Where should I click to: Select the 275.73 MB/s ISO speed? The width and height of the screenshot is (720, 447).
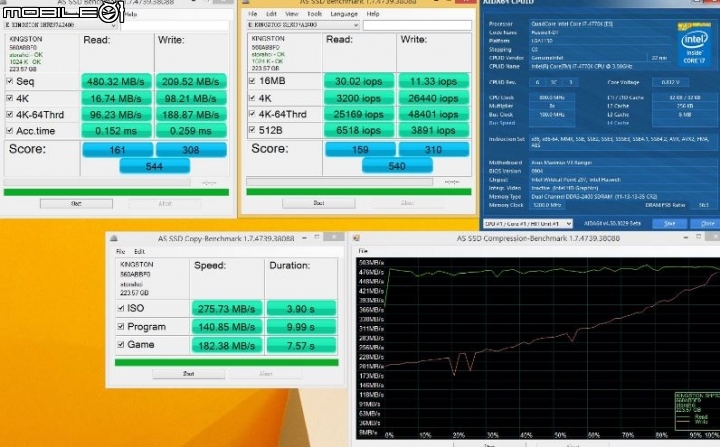click(226, 309)
